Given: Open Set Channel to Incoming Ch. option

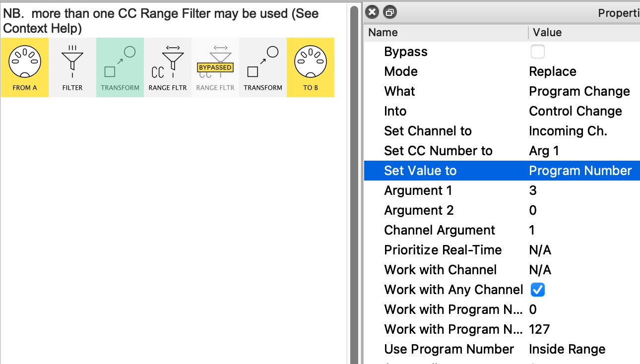Looking at the screenshot, I should click(568, 131).
